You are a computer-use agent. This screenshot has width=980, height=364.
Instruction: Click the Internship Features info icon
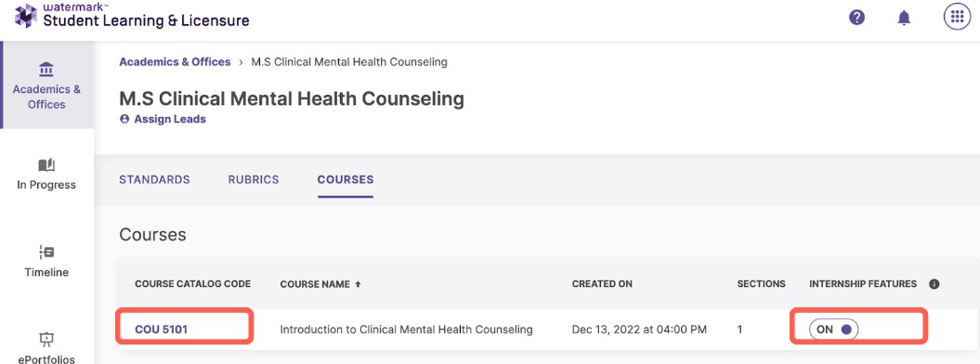coord(934,284)
